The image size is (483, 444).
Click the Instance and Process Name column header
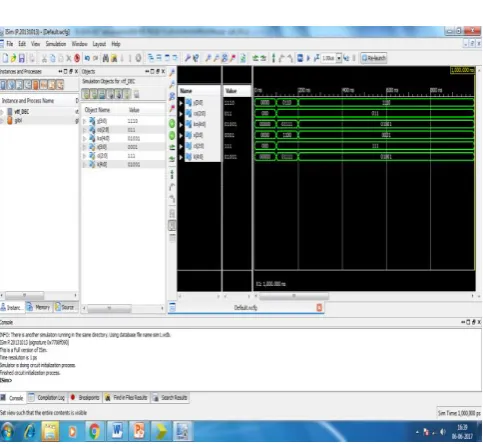coord(28,100)
